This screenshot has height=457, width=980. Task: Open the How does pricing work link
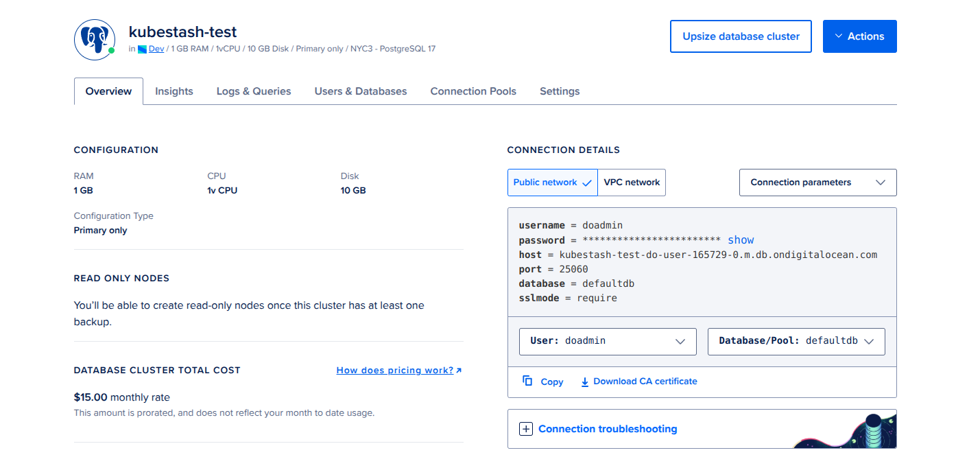[x=394, y=370]
